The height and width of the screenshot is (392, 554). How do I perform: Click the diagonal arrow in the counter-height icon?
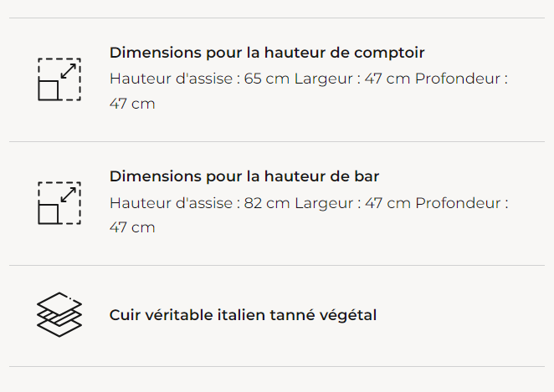[x=69, y=70]
